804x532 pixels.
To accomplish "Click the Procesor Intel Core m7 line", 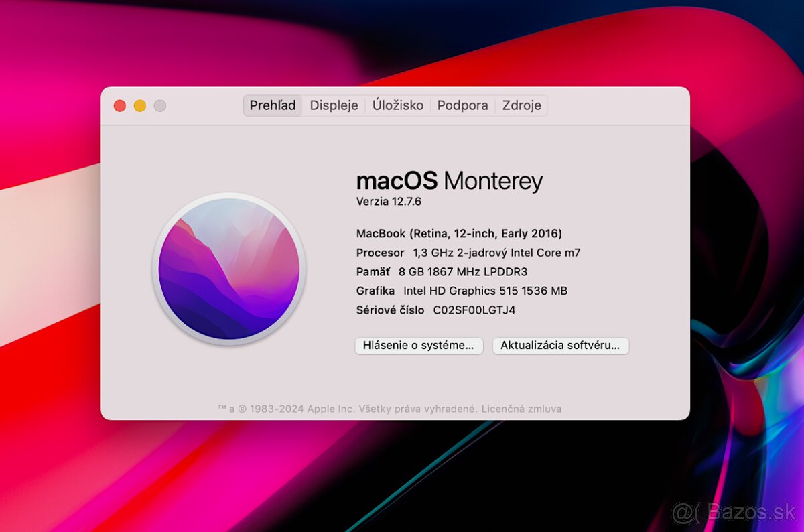I will coord(468,253).
